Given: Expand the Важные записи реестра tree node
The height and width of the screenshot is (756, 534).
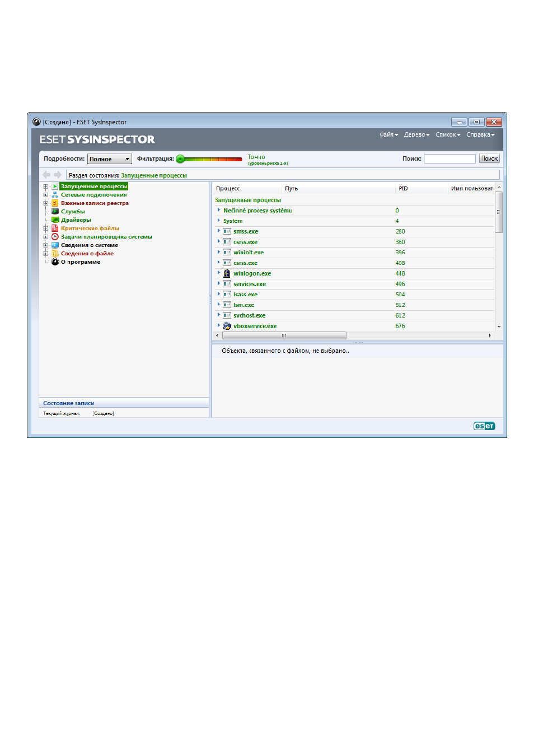Looking at the screenshot, I should pos(46,203).
